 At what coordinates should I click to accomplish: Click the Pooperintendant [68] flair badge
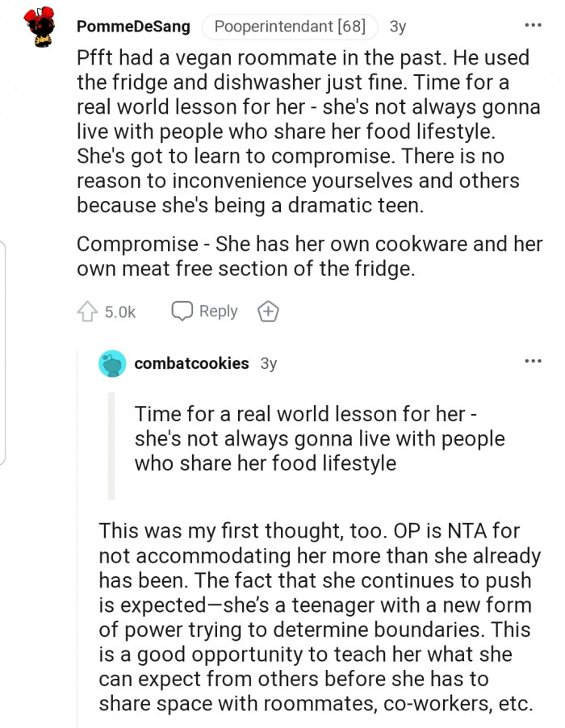tap(290, 27)
